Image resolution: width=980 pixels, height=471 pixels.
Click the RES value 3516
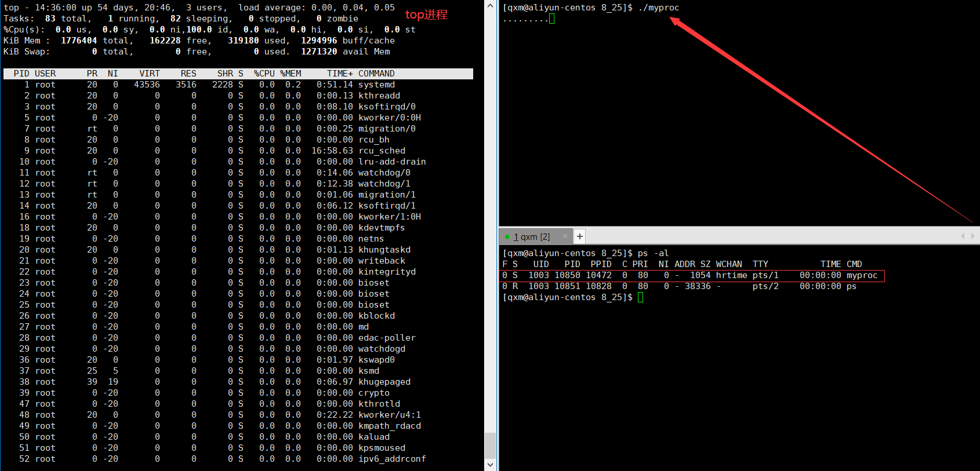(x=186, y=85)
